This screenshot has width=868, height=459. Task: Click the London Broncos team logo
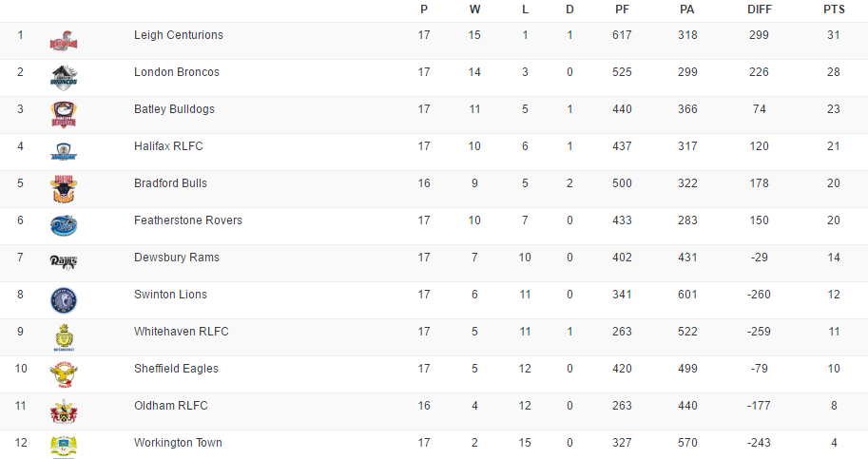click(x=64, y=77)
